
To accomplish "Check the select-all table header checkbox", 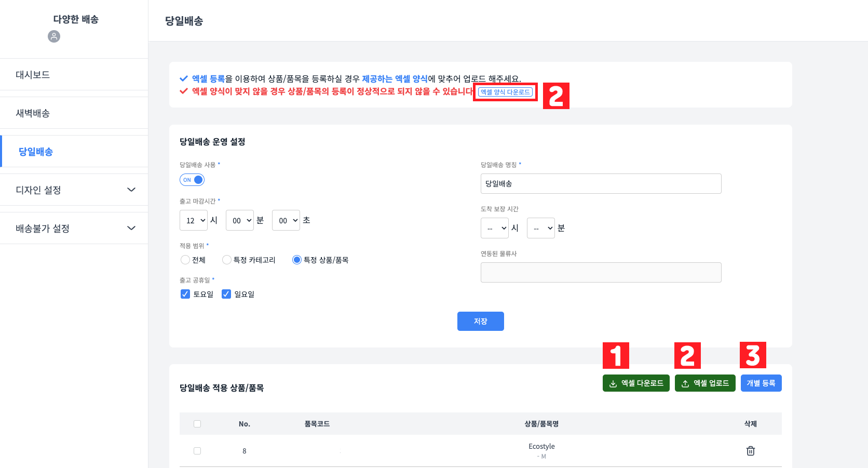I will 197,424.
